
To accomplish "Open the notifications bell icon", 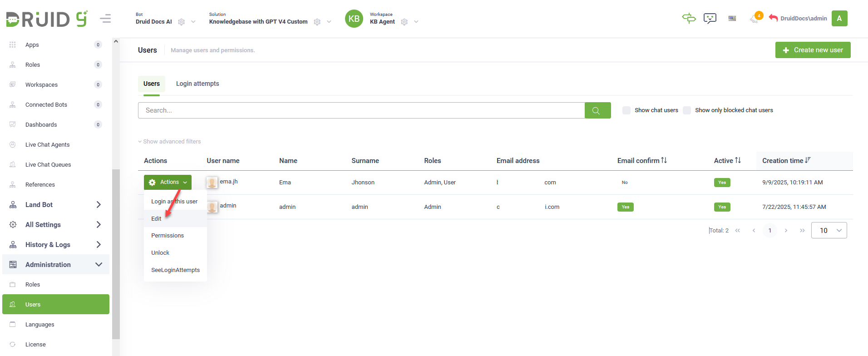I will tap(755, 19).
